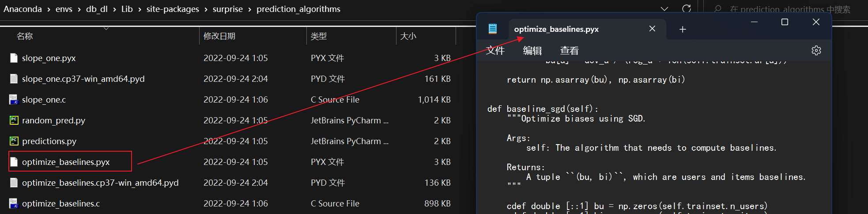Open the 查看 menu in Notepad
The image size is (868, 214).
(x=569, y=51)
